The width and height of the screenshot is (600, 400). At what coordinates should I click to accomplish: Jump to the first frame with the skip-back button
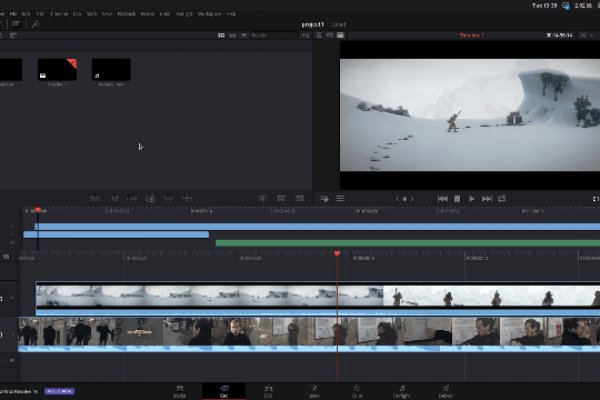(442, 199)
